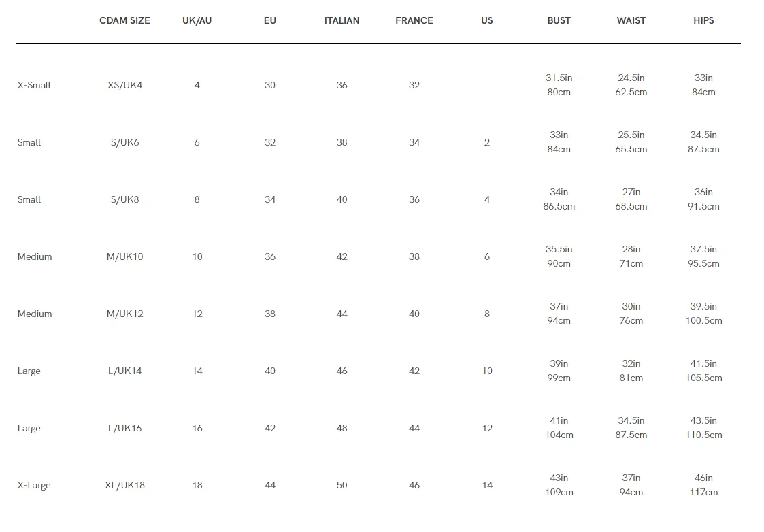Select the WAIST column header
Viewport: 764px width, 532px height.
coord(631,20)
